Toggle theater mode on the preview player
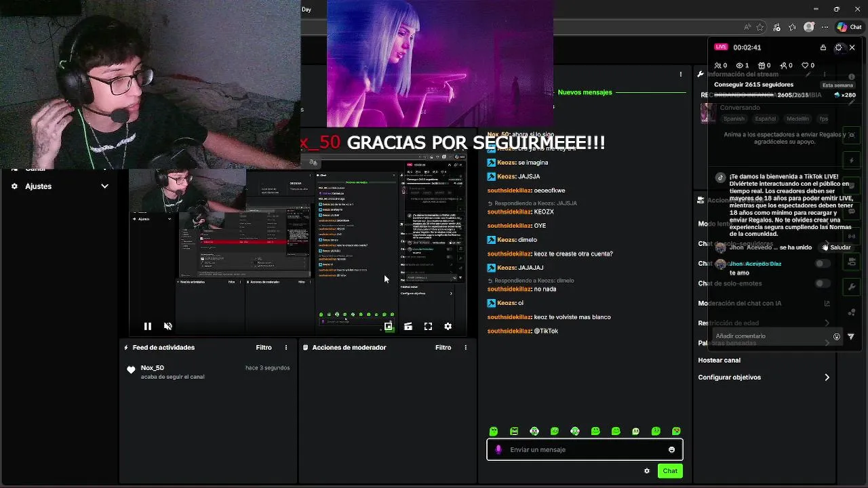 (408, 326)
